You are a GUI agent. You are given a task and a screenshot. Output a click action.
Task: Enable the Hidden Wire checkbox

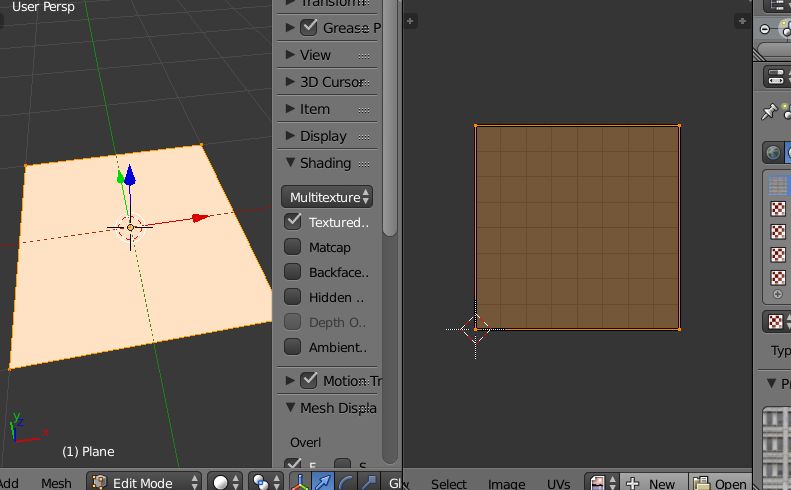point(293,297)
